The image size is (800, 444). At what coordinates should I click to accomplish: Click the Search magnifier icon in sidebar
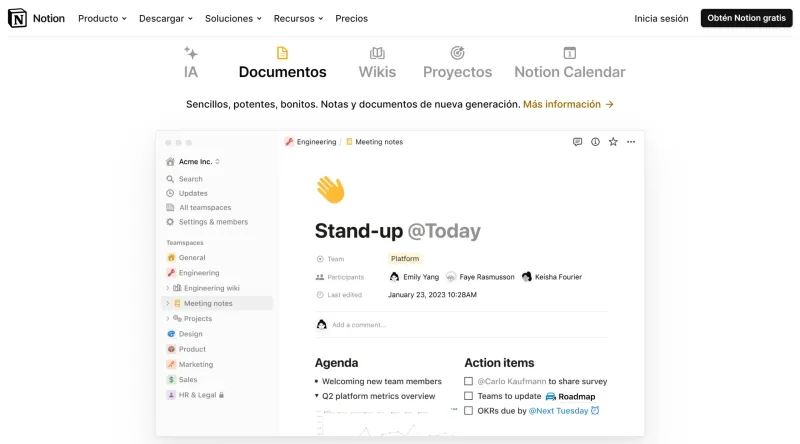click(x=170, y=179)
